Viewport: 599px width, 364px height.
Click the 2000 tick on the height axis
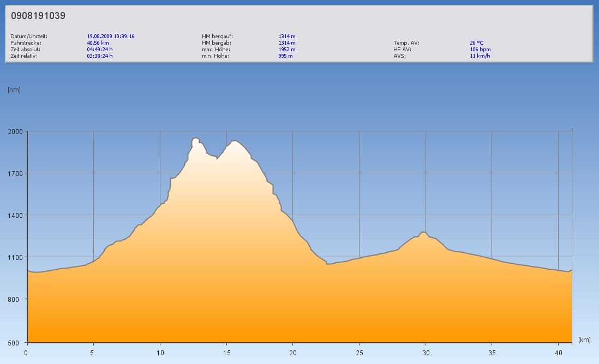click(14, 132)
